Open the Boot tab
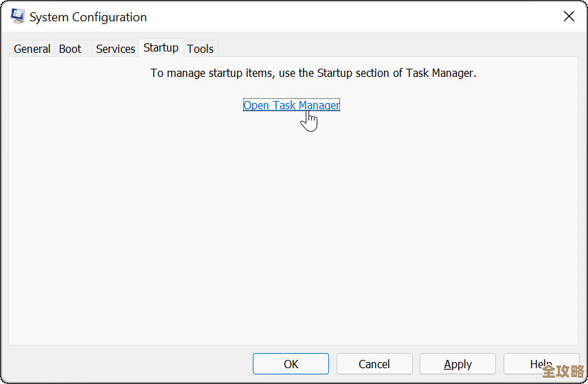Image resolution: width=588 pixels, height=384 pixels. 70,49
